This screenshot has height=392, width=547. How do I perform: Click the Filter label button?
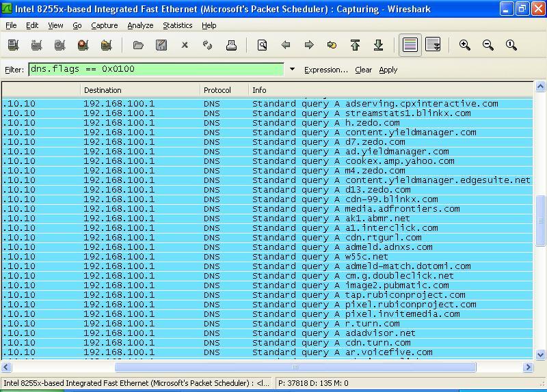(14, 70)
